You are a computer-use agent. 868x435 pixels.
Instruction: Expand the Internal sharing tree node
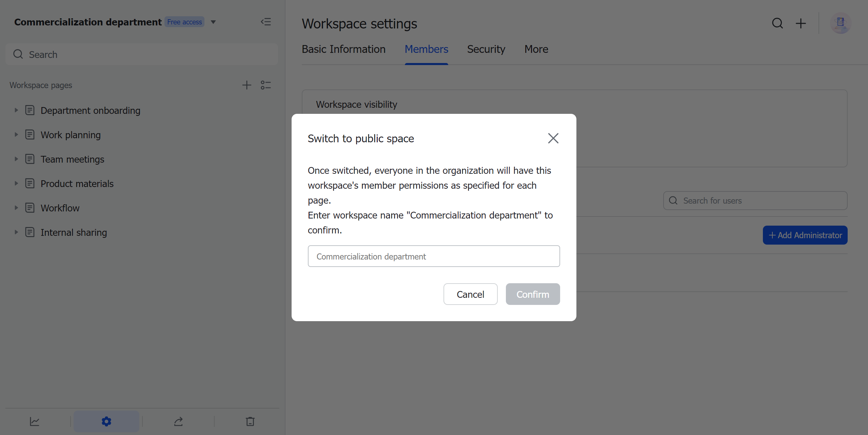click(x=16, y=232)
